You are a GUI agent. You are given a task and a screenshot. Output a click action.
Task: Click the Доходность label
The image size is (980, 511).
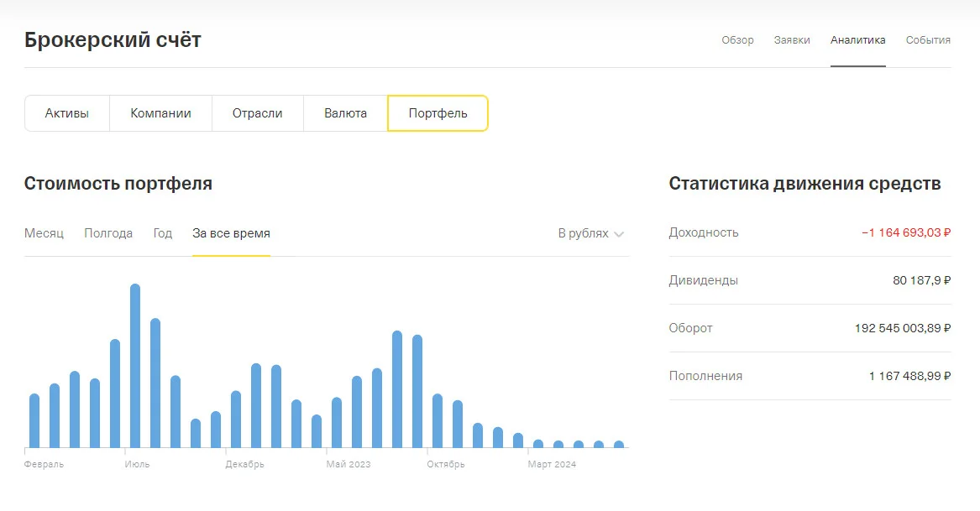pyautogui.click(x=704, y=232)
